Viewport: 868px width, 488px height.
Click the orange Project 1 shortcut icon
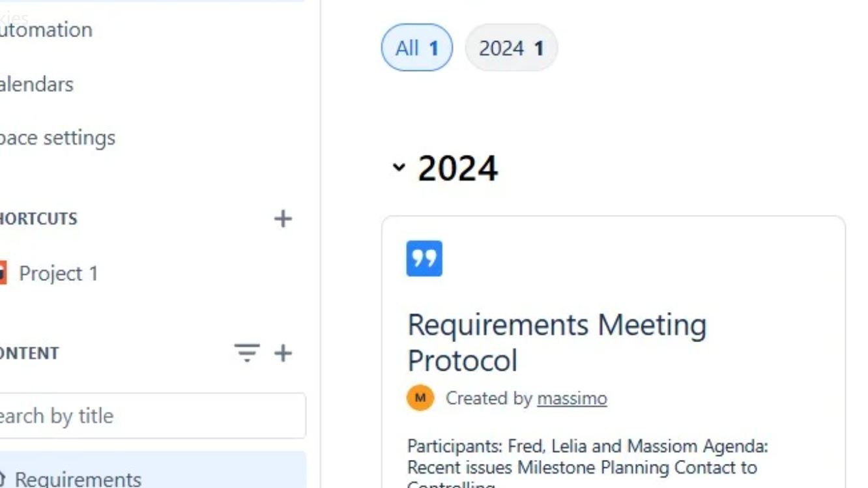5,273
